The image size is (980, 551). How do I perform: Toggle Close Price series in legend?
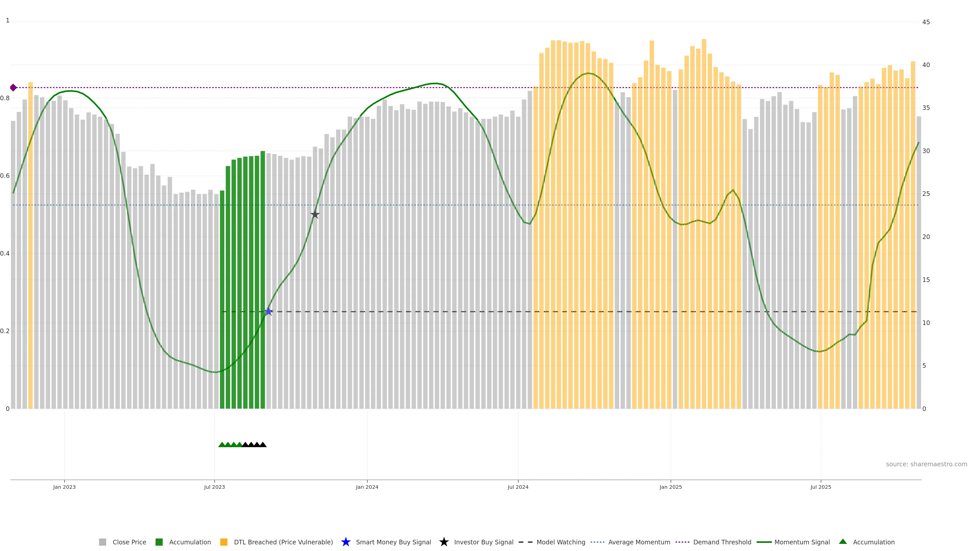tap(129, 542)
